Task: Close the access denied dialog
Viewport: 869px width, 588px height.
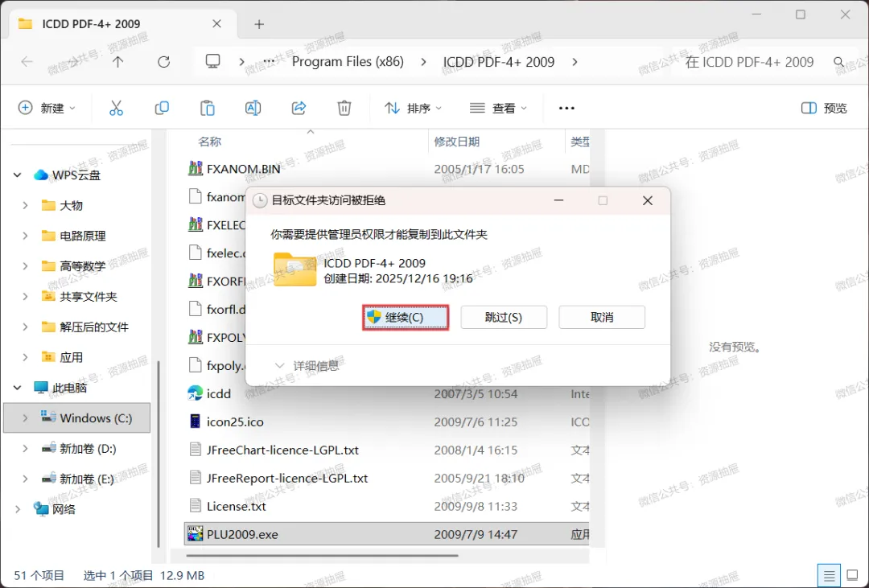Action: click(x=647, y=200)
